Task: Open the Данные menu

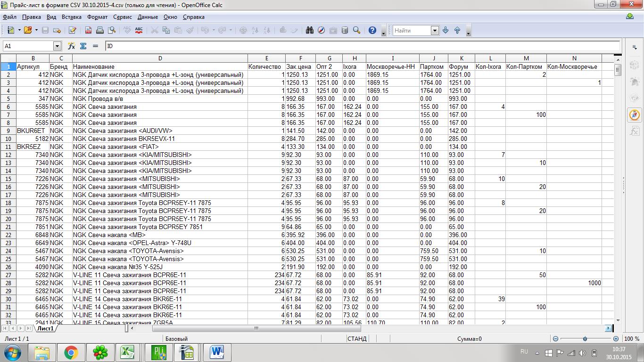Action: (x=148, y=16)
